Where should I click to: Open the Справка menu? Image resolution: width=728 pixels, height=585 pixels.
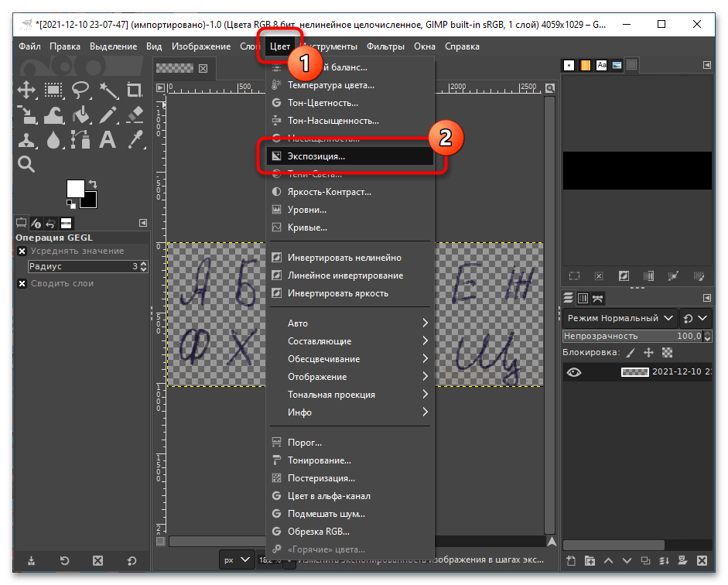462,46
